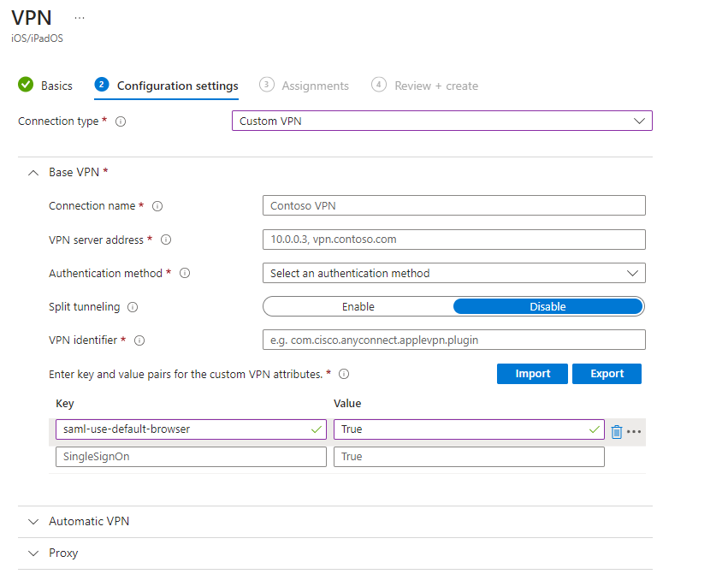728x580 pixels.
Task: Open the more options ellipsis beside VPN title
Action: coord(80,18)
